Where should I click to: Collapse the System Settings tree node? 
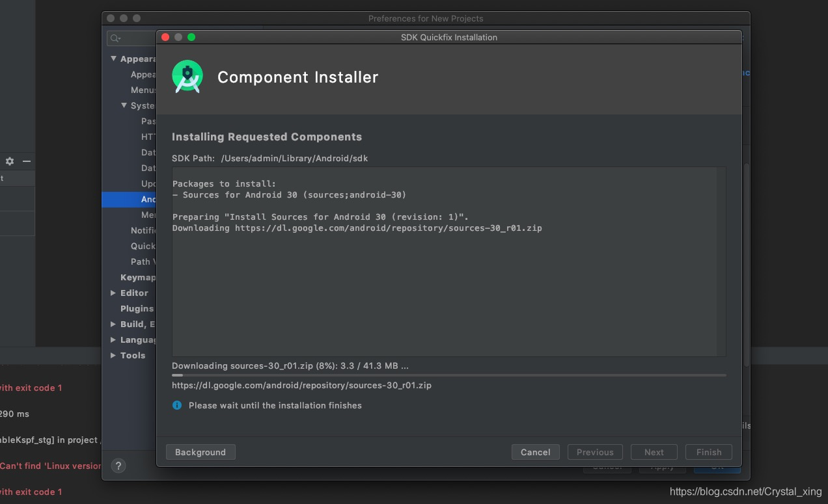124,105
